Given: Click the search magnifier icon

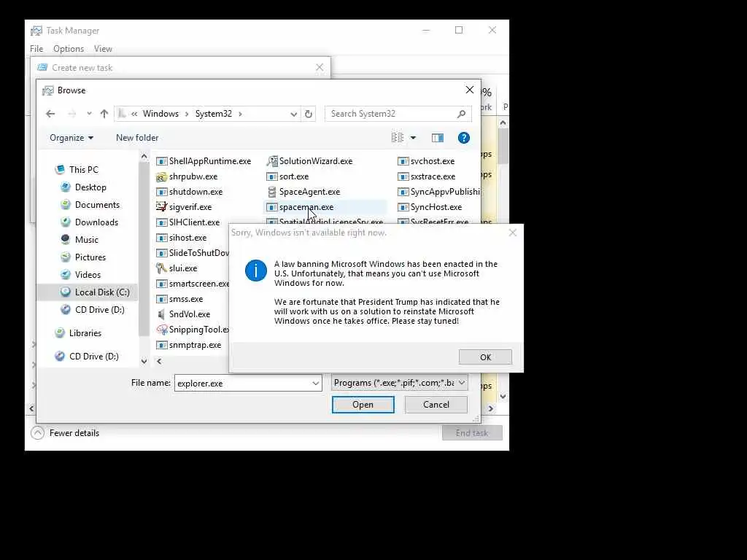Looking at the screenshot, I should click(461, 114).
